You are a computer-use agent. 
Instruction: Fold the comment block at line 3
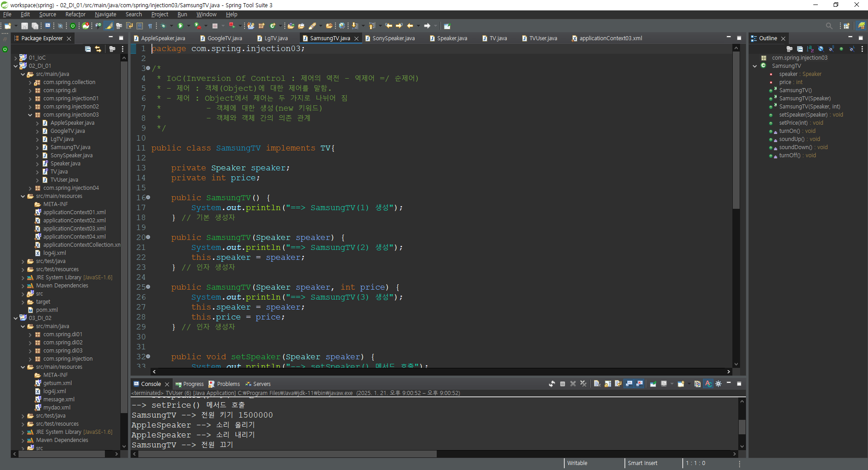148,68
